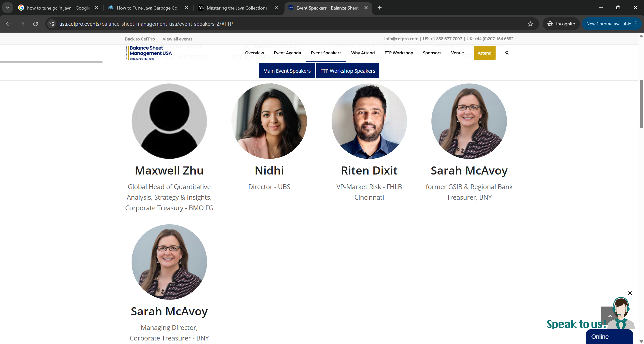Click the FTP Workshop Speakers button
The height and width of the screenshot is (344, 644).
pyautogui.click(x=348, y=71)
